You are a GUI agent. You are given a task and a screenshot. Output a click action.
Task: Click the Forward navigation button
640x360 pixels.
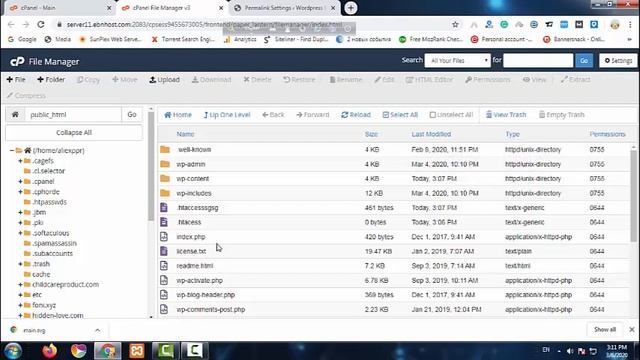point(313,115)
